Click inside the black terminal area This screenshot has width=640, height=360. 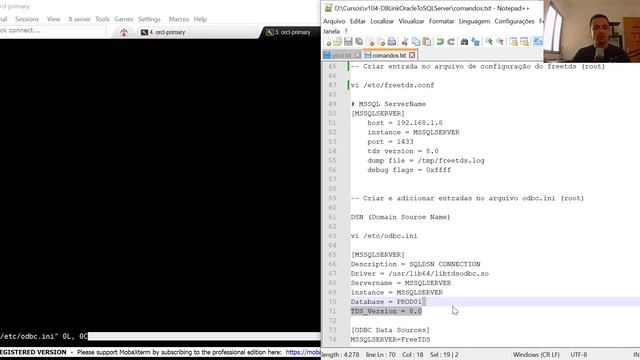[160, 184]
